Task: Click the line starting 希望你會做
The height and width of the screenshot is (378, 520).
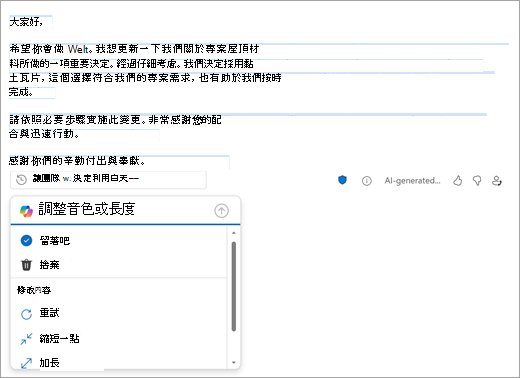Action: [134, 49]
